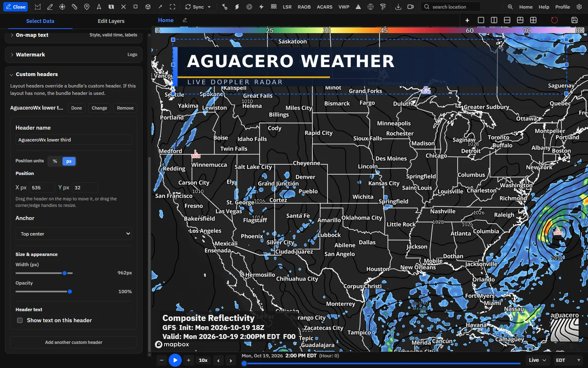Click Add another custom header
Viewport: 588px width, 368px height.
click(x=73, y=342)
